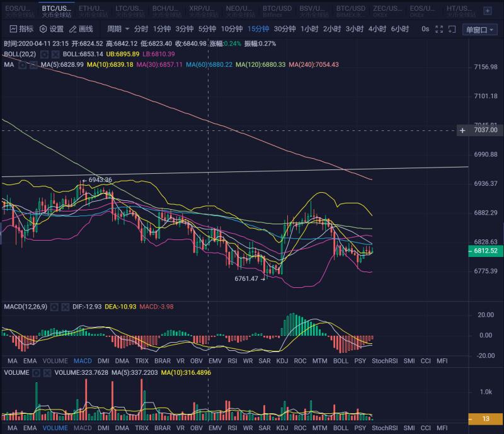This screenshot has width=504, height=434.
Task: Select EMA in the VOLUME panel row
Action: pos(30,428)
